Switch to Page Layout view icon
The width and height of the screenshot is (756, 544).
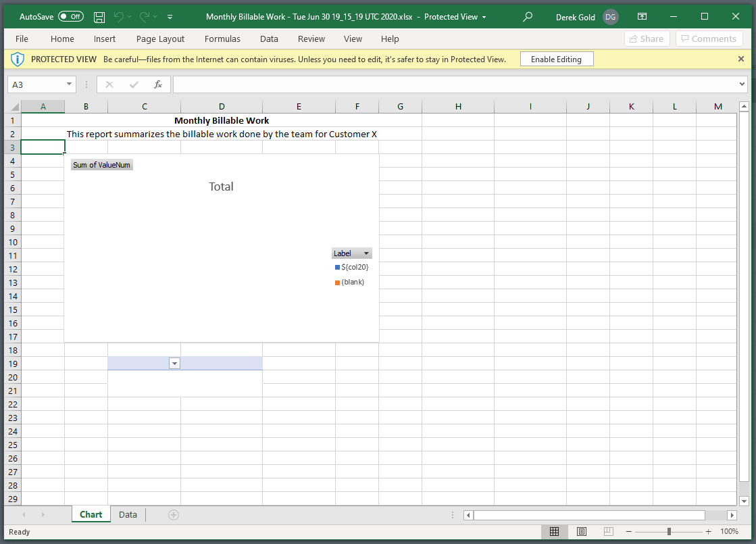click(x=582, y=532)
